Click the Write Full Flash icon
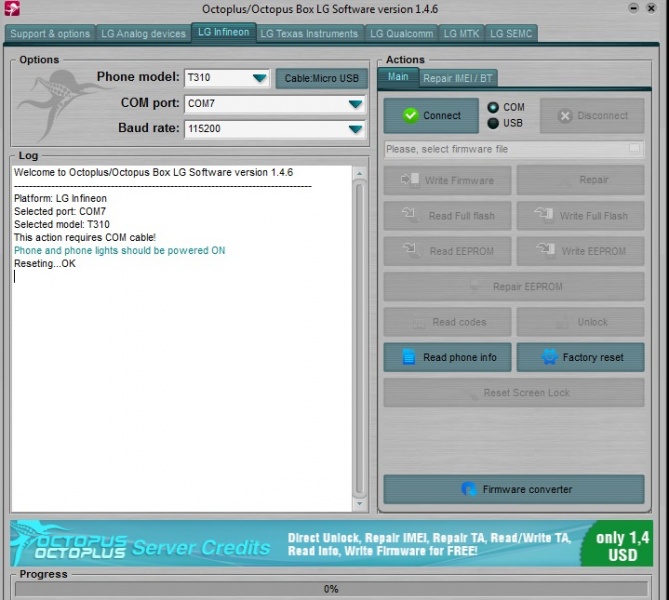Image resolution: width=669 pixels, height=600 pixels. 544,214
